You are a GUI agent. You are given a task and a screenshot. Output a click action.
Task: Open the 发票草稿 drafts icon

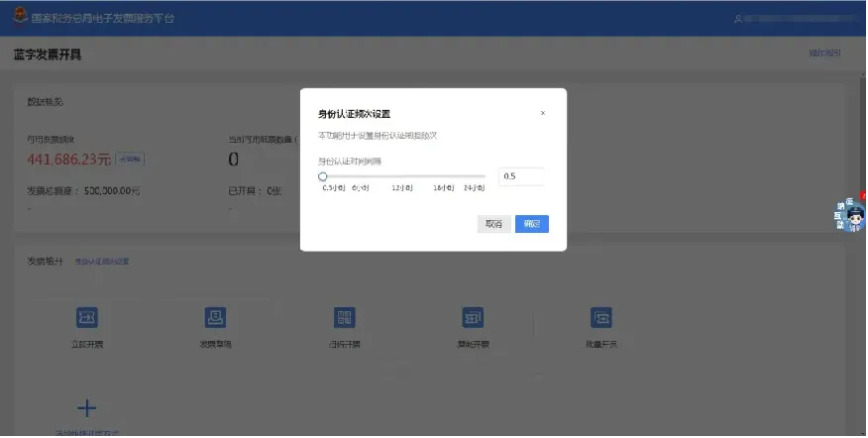click(x=215, y=317)
